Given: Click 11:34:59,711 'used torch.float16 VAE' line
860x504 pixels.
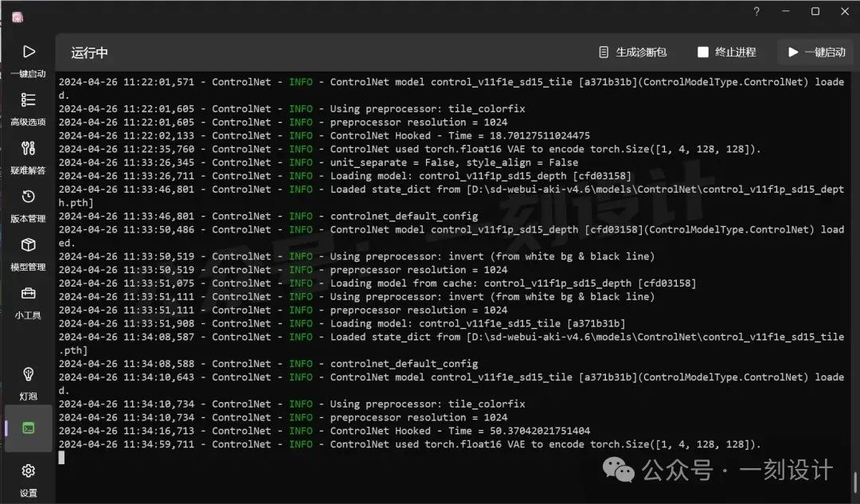Looking at the screenshot, I should click(x=410, y=445).
